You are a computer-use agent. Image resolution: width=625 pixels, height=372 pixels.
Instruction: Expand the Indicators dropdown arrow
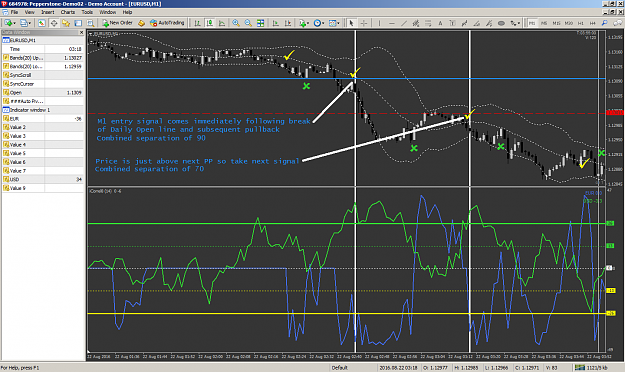click(308, 23)
